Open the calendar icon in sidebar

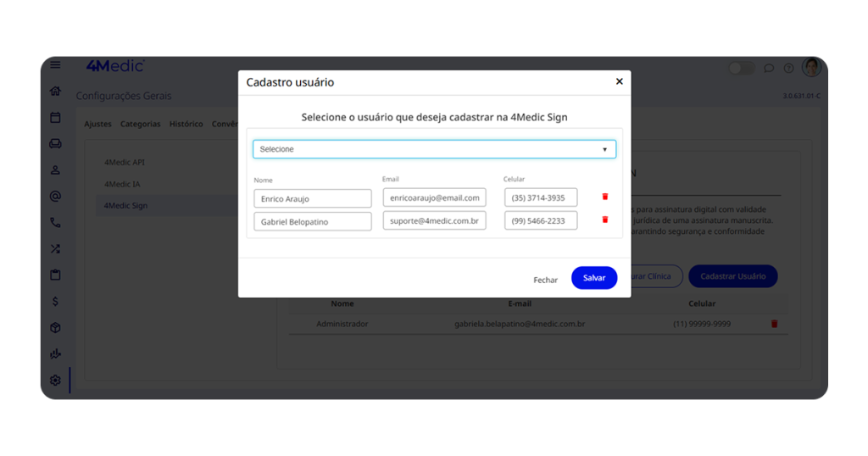pos(55,117)
